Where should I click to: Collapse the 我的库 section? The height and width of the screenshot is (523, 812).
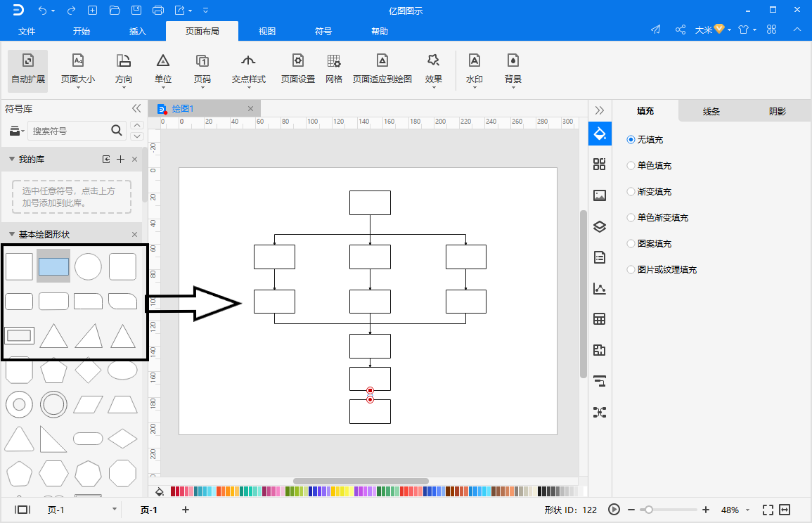coord(11,159)
